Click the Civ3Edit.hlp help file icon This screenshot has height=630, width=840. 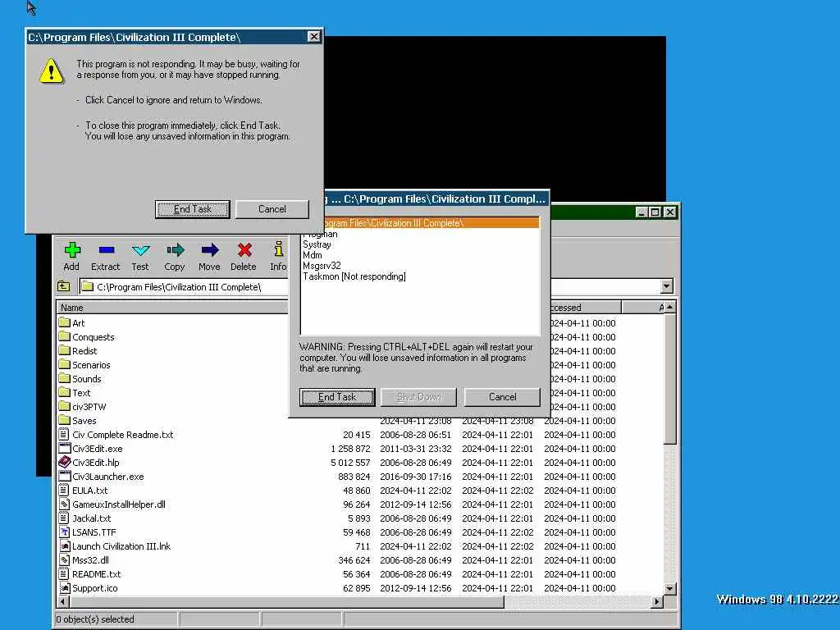64,462
